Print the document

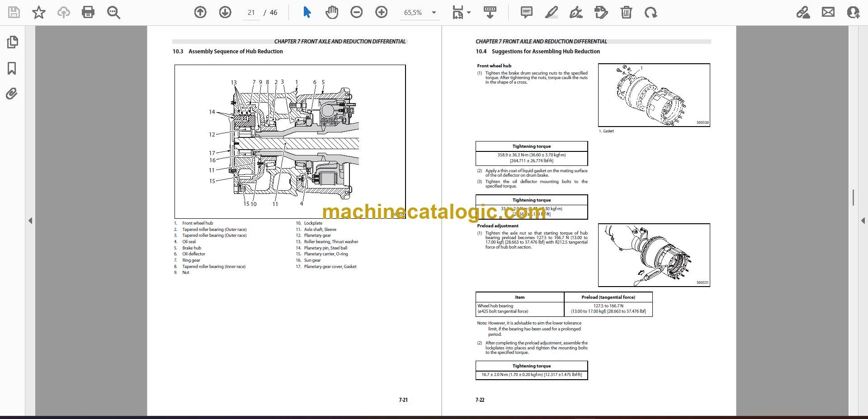tap(88, 12)
